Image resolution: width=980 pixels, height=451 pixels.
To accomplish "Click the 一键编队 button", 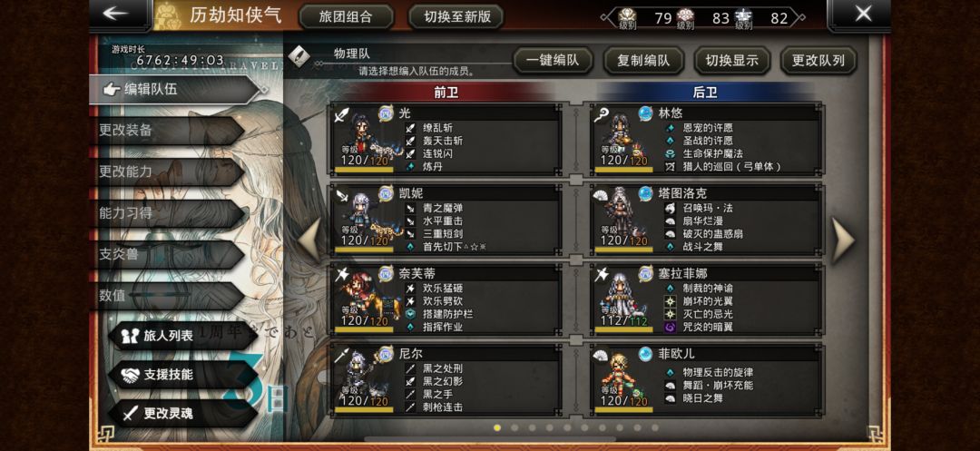I will tap(553, 61).
